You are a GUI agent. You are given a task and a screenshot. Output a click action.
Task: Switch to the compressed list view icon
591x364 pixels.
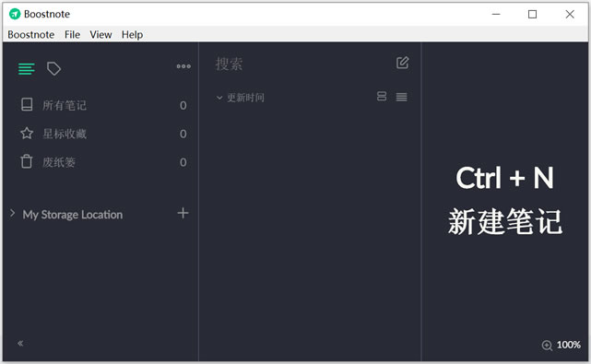pyautogui.click(x=401, y=97)
